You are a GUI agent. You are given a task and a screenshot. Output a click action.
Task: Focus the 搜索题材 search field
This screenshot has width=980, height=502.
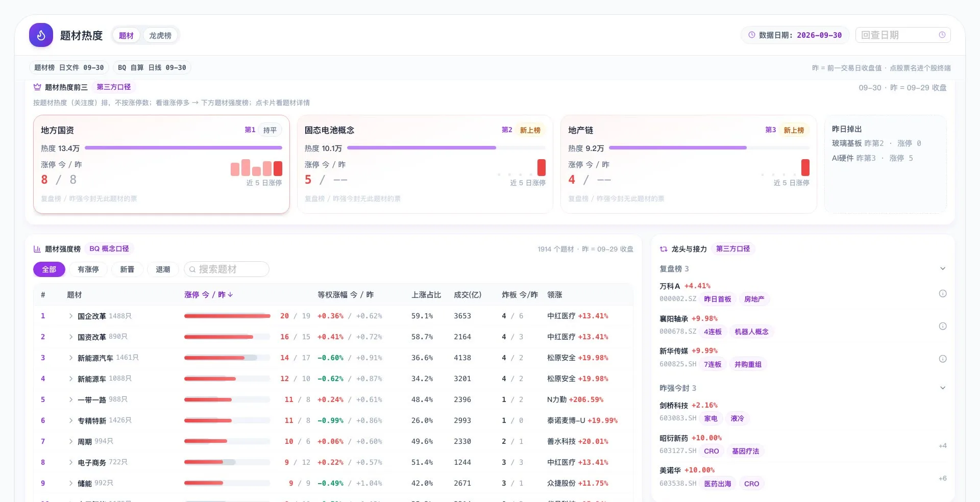(x=226, y=269)
